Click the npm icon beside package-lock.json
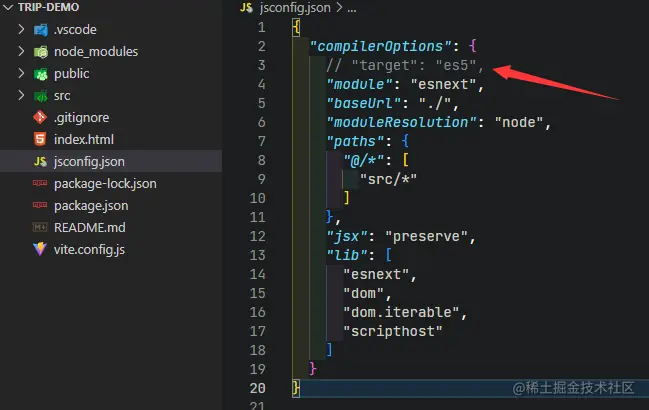The height and width of the screenshot is (410, 649). pyautogui.click(x=40, y=183)
